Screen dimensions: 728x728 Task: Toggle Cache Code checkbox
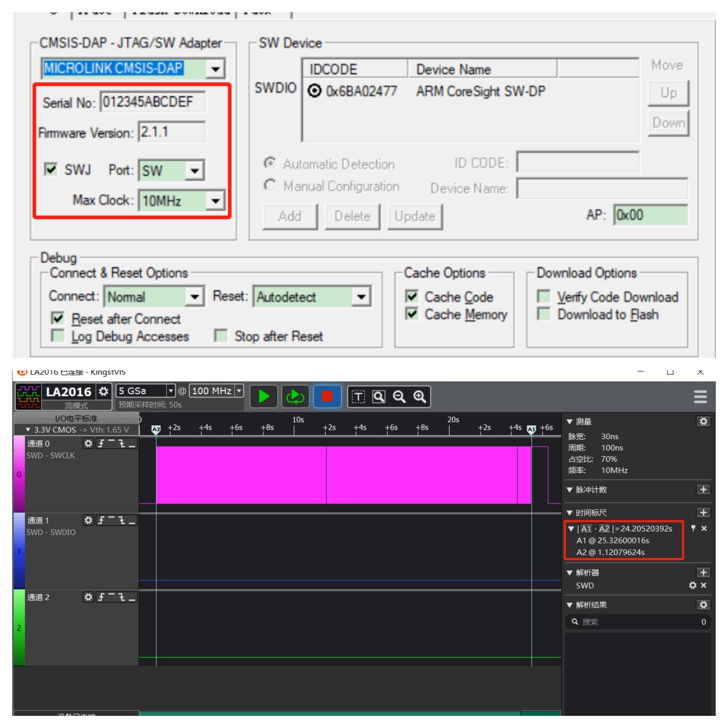click(412, 297)
